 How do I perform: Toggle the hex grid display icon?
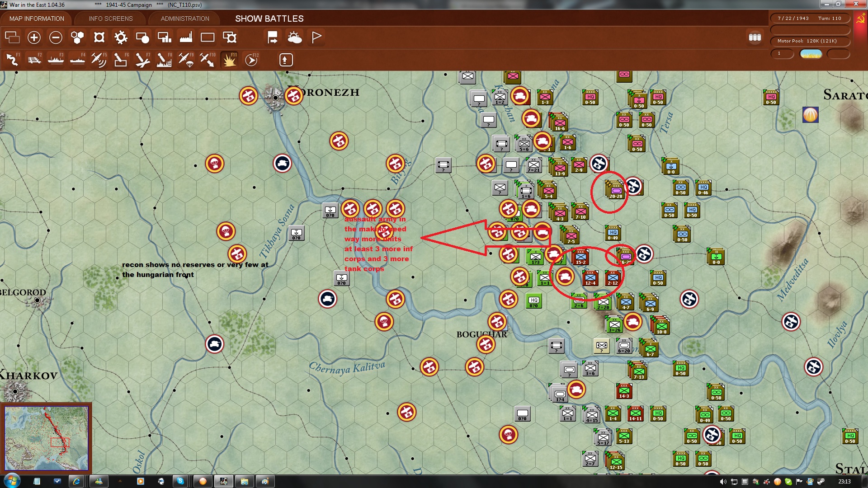click(x=77, y=37)
